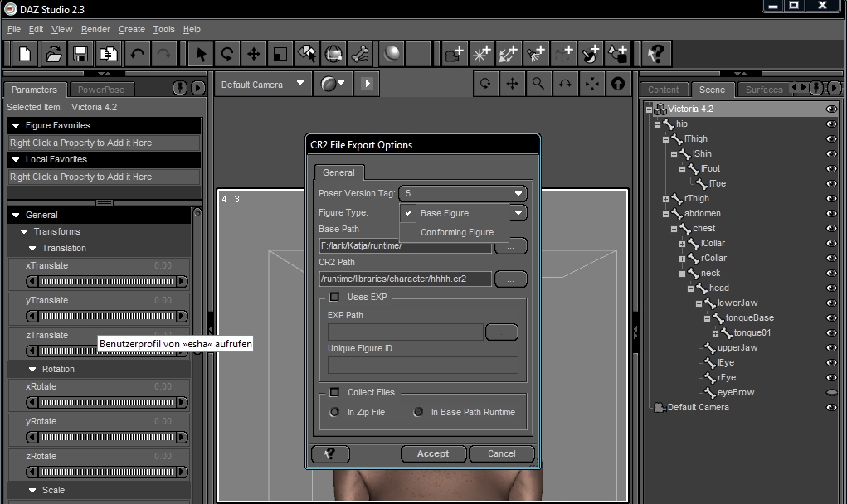Switch to the Surfaces tab
Image resolution: width=847 pixels, height=504 pixels.
764,90
